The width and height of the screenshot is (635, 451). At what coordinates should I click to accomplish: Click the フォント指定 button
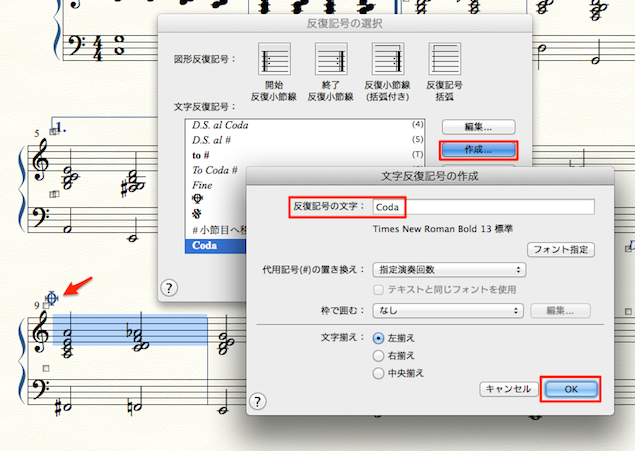560,249
